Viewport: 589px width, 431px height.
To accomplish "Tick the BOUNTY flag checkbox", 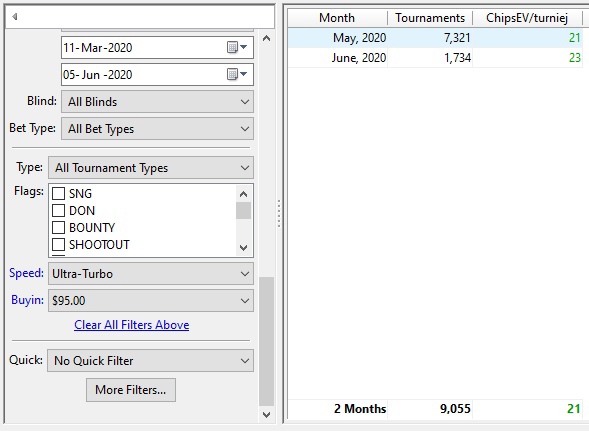I will pos(58,227).
